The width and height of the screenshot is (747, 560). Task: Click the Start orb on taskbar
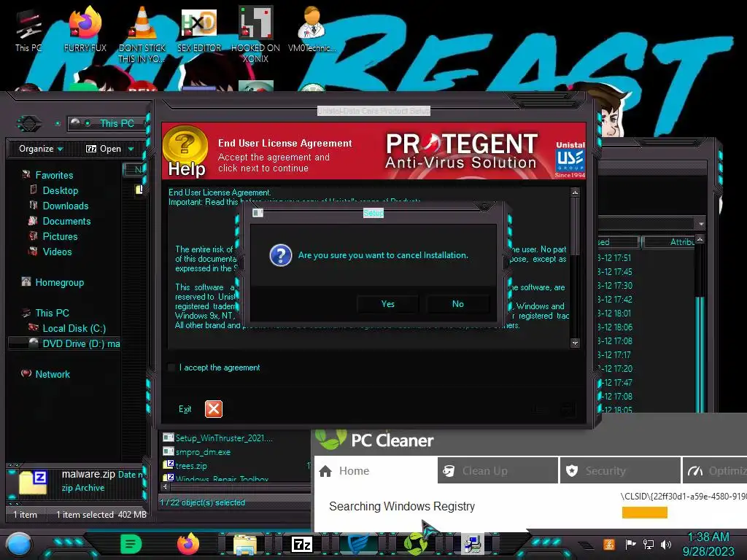18,544
